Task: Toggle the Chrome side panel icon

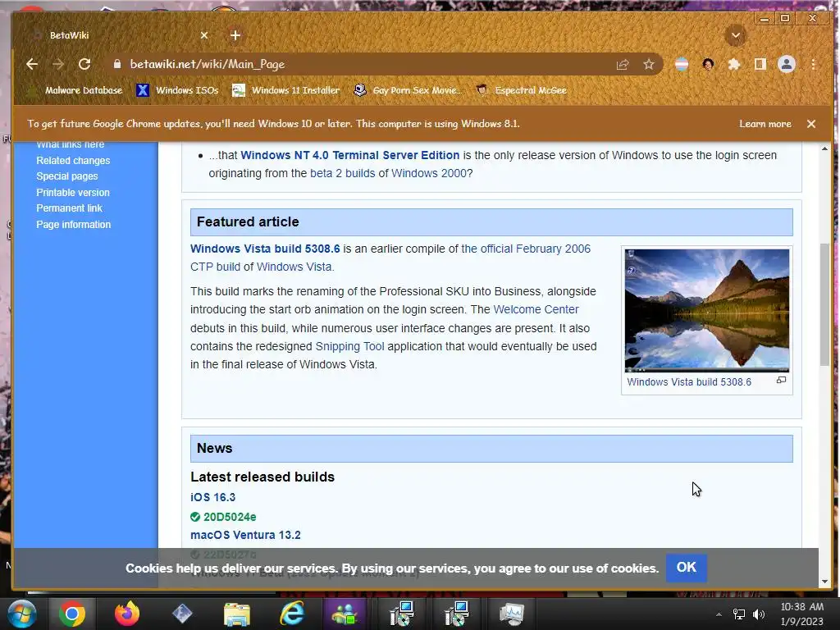Action: 760,64
